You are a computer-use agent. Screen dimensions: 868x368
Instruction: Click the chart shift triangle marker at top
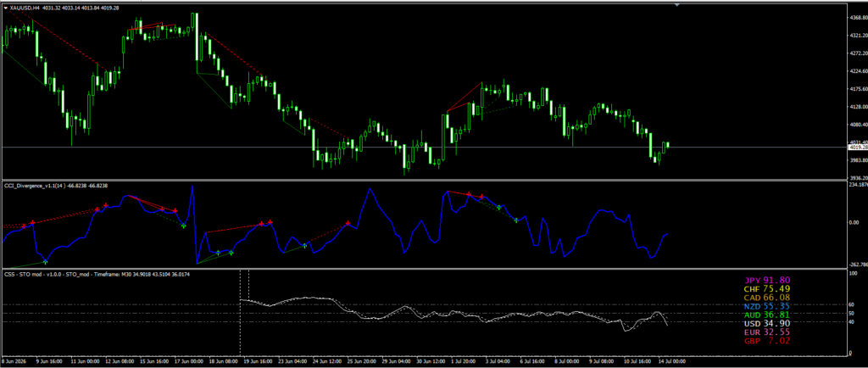click(x=676, y=5)
